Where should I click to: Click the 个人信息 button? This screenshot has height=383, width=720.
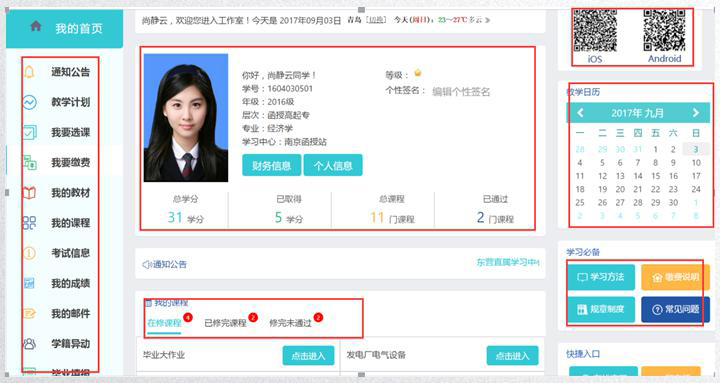tap(333, 165)
